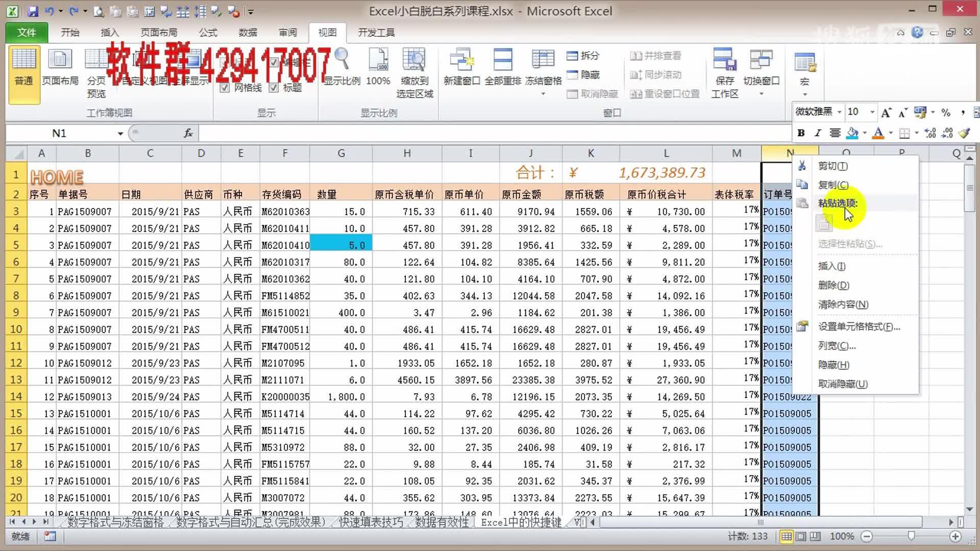Uncheck the 网格线 gridlines checkbox
The width and height of the screenshot is (980, 551).
pyautogui.click(x=225, y=88)
